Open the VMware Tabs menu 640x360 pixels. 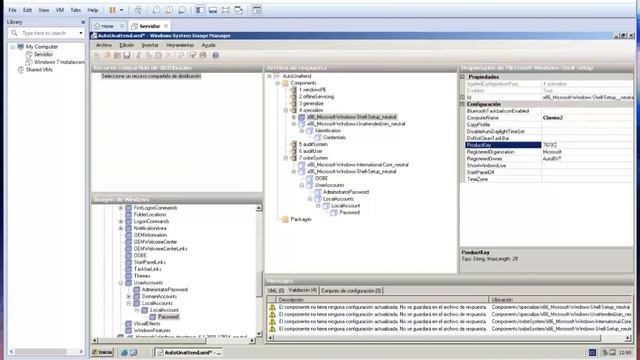pyautogui.click(x=76, y=10)
